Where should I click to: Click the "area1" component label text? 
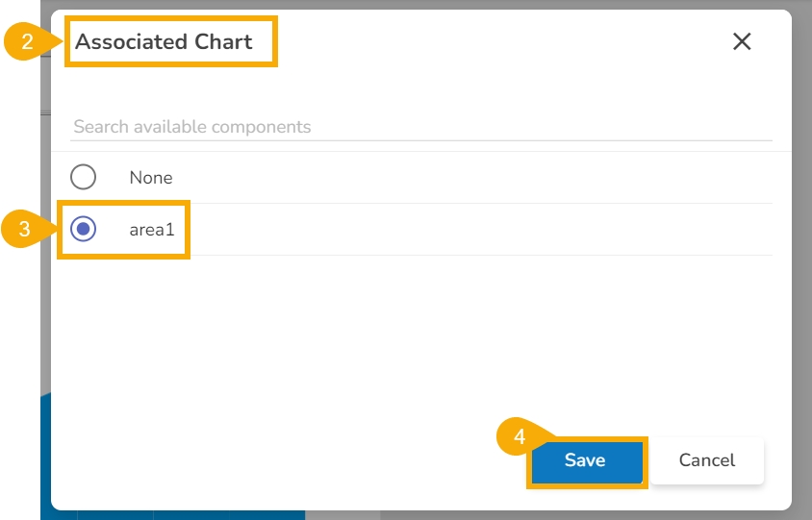[151, 230]
